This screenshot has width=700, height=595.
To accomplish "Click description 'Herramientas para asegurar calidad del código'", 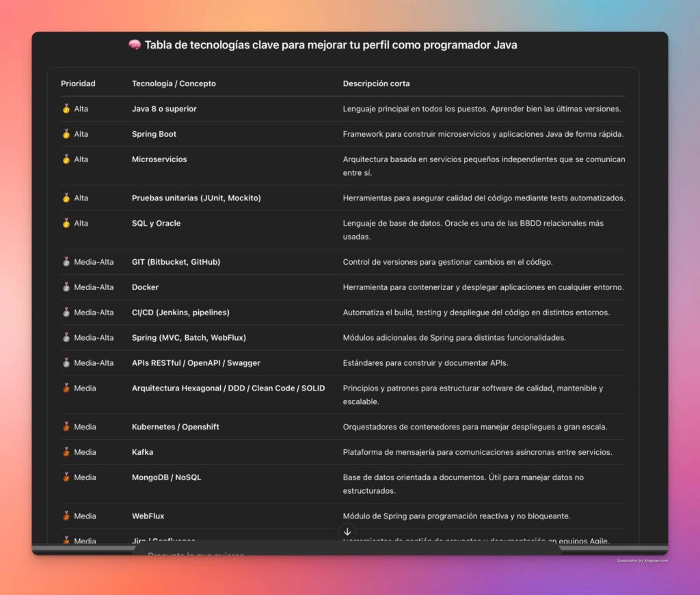I will [x=484, y=198].
